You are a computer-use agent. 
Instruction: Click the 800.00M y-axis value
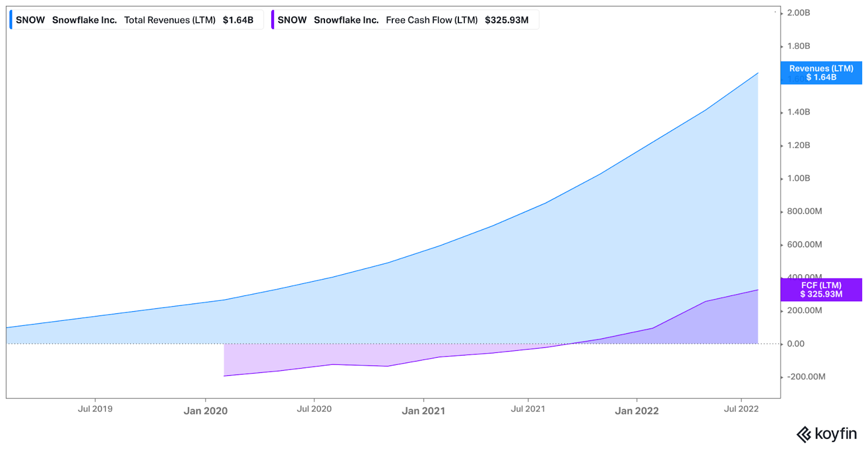click(805, 211)
